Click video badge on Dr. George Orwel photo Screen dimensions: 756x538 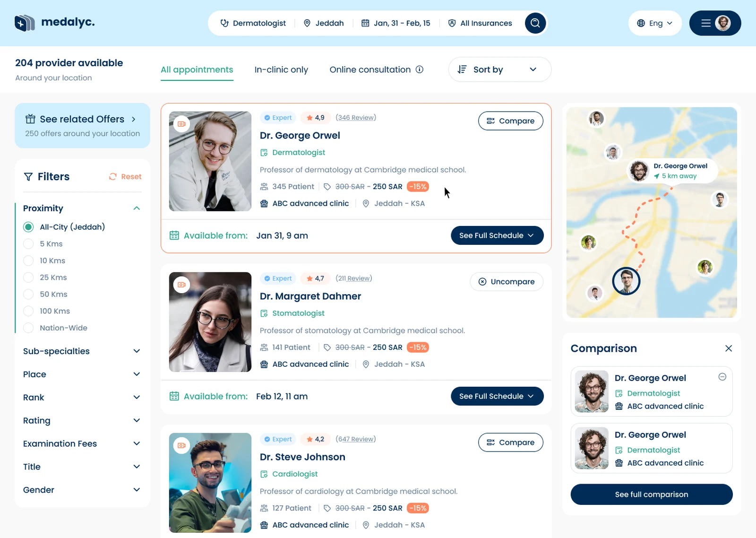point(181,124)
